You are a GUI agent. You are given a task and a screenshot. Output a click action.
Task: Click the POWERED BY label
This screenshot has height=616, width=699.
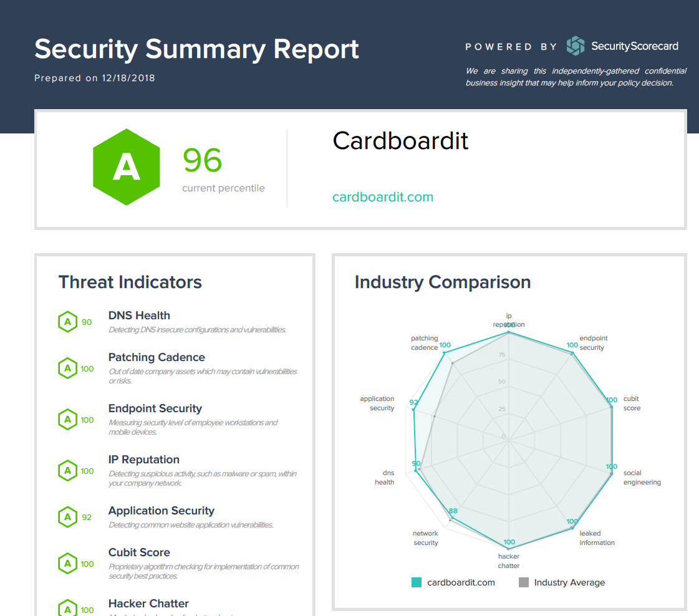[511, 47]
